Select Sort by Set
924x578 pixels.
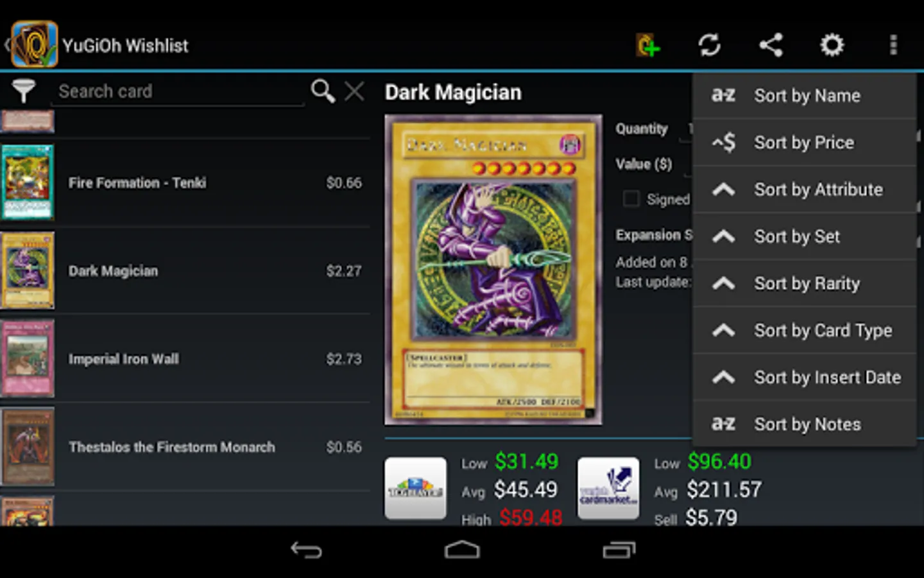coord(804,236)
